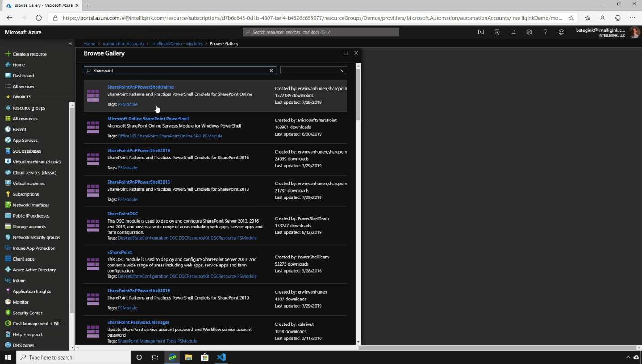Open Microsoft Store from taskbar
Screen dimensions: 642x364
[205, 357]
